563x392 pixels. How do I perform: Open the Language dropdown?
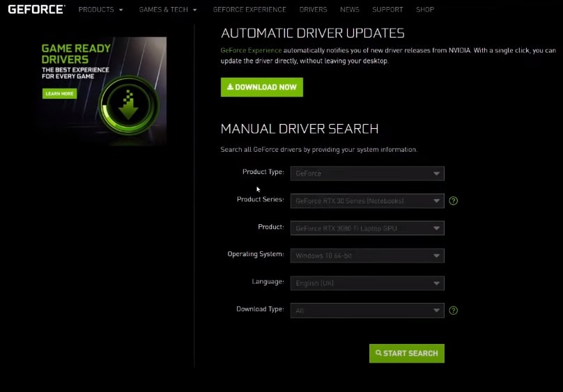click(x=367, y=283)
